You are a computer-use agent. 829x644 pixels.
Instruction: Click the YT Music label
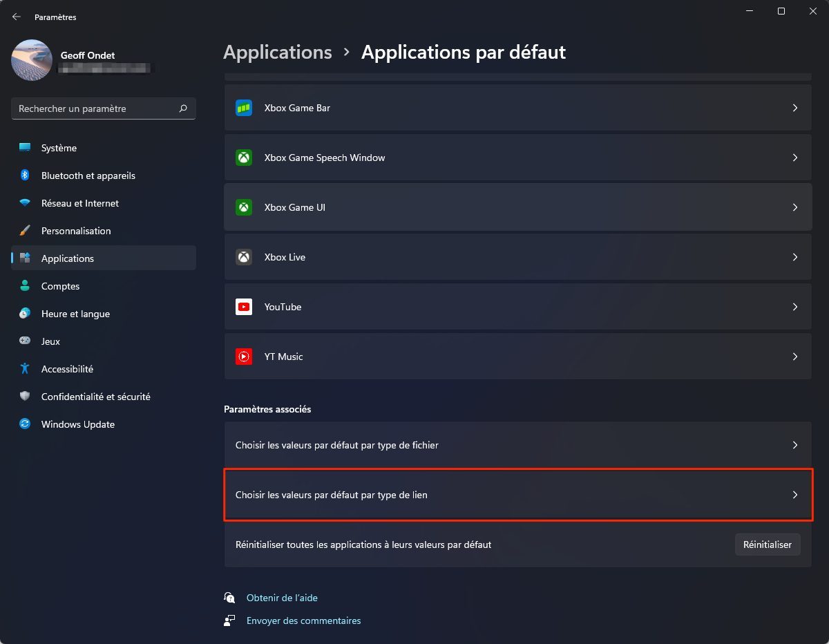284,357
